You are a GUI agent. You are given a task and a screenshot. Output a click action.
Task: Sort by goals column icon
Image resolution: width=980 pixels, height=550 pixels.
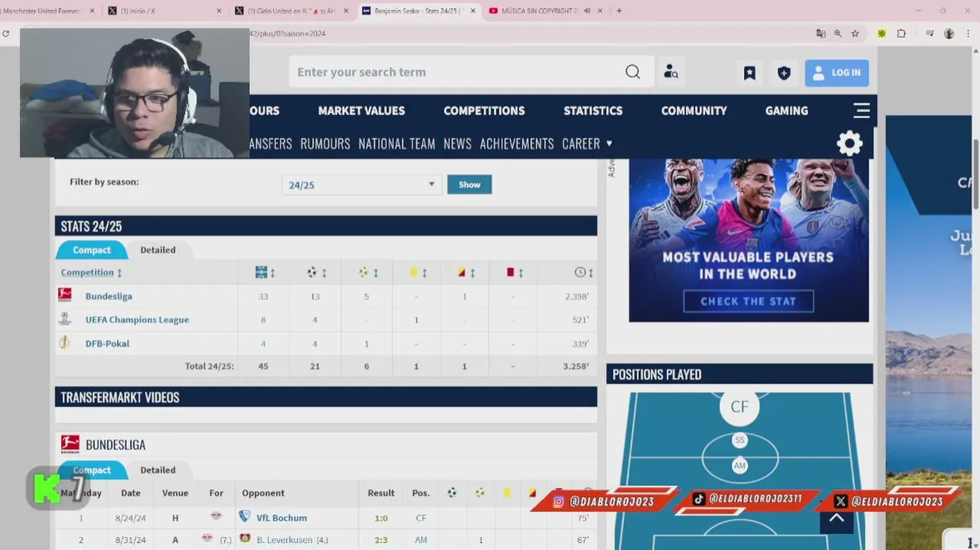point(312,272)
